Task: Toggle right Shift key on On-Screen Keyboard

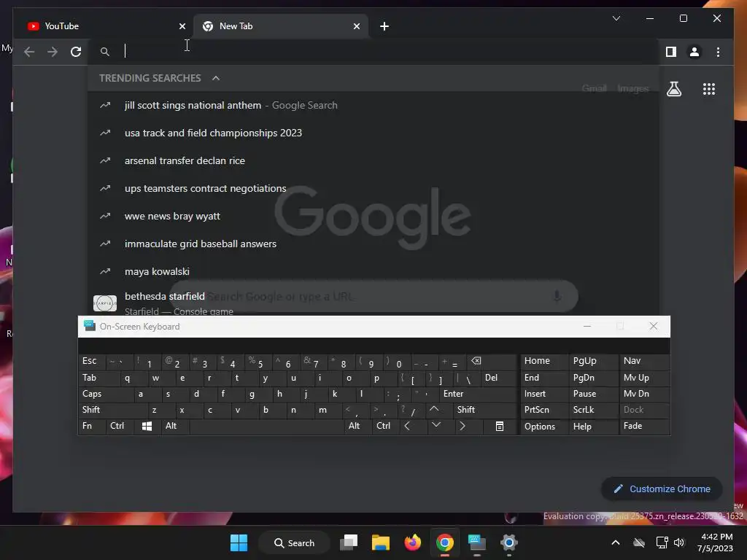Action: coord(484,410)
